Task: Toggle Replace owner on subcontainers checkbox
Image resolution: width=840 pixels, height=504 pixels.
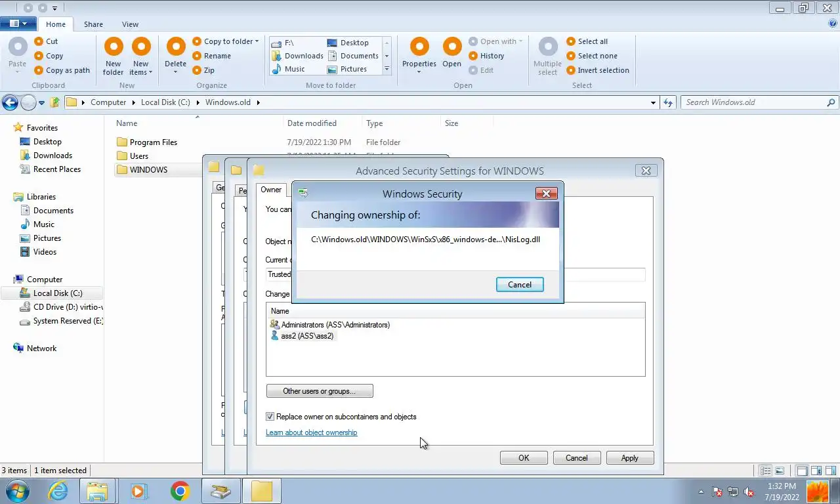Action: tap(270, 417)
